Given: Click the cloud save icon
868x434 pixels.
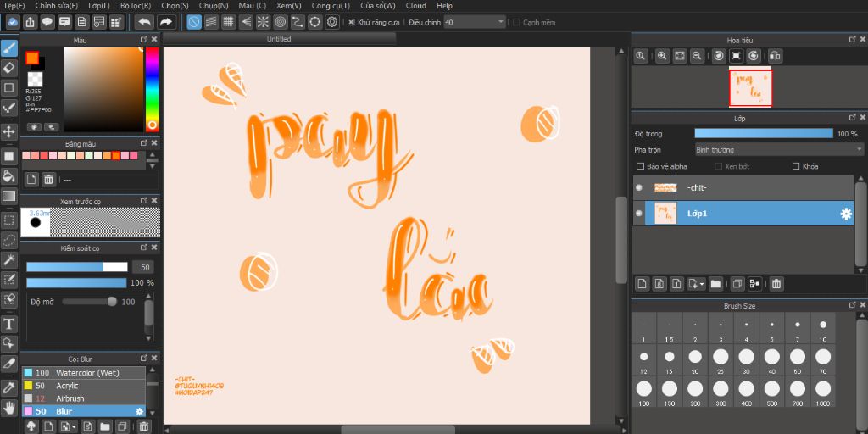Looking at the screenshot, I should click(x=14, y=22).
